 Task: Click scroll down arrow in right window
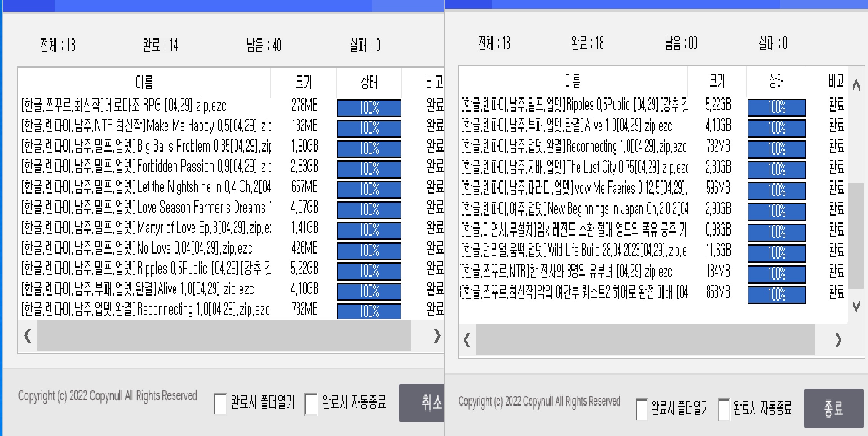click(x=856, y=306)
